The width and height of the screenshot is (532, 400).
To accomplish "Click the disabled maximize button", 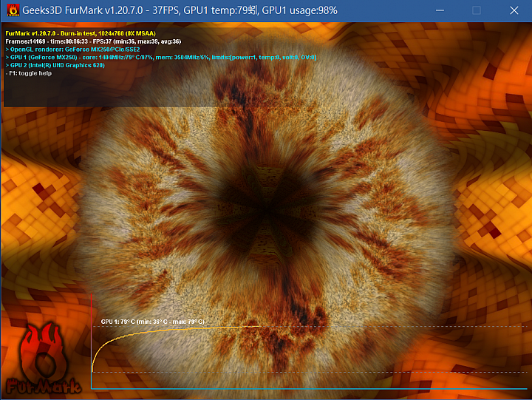I will pyautogui.click(x=477, y=10).
